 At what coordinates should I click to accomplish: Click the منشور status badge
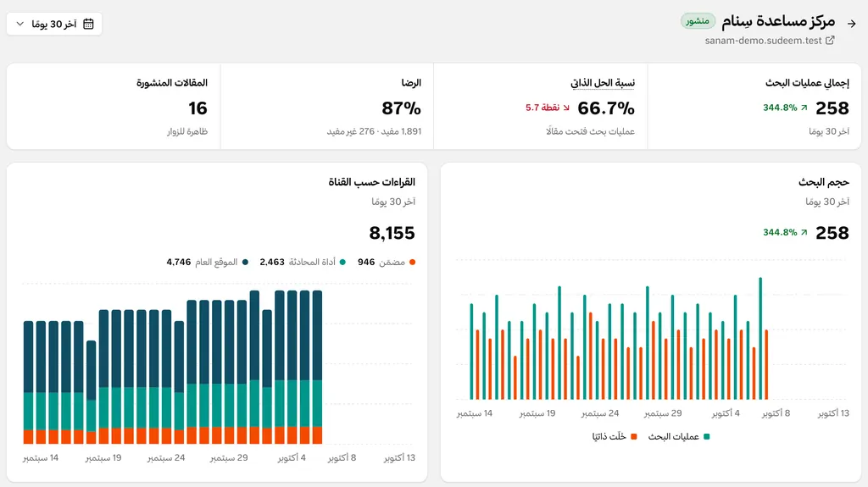coord(698,21)
